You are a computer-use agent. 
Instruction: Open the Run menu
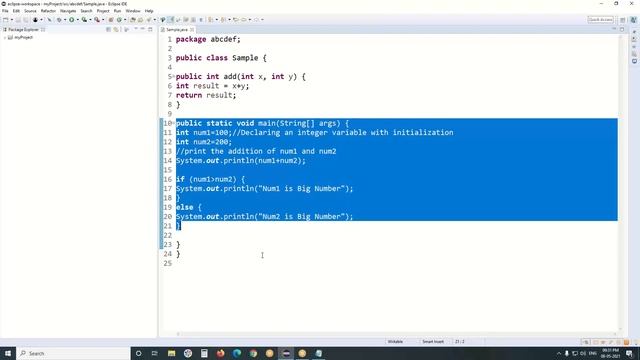[x=117, y=11]
